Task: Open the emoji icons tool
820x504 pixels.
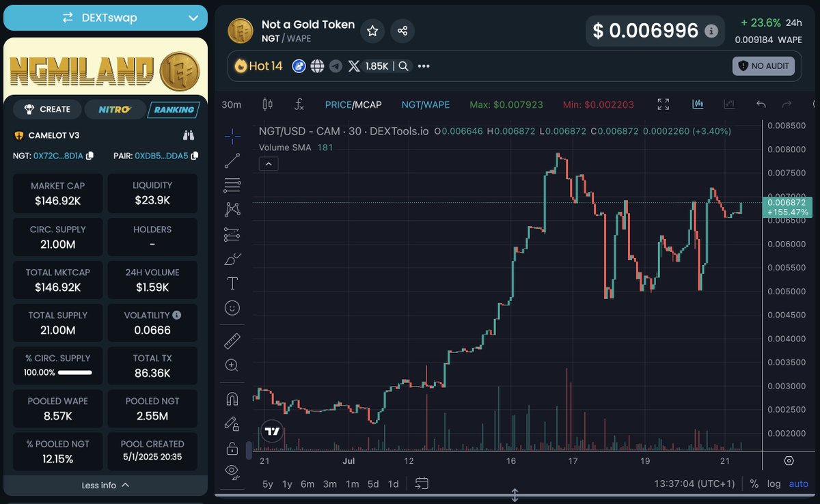Action: pyautogui.click(x=232, y=308)
